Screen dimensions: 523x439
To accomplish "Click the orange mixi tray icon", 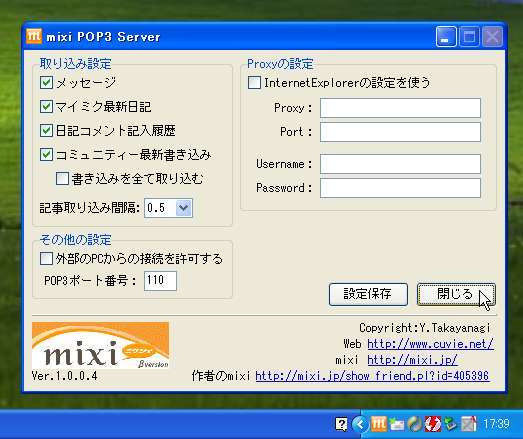I will pos(379,424).
